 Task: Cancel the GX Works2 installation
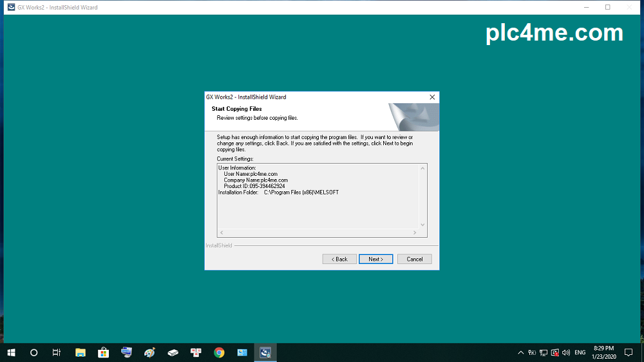point(414,259)
